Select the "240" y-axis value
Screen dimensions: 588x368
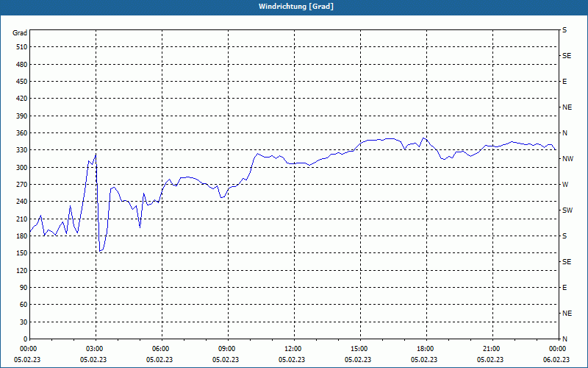[x=22, y=202]
